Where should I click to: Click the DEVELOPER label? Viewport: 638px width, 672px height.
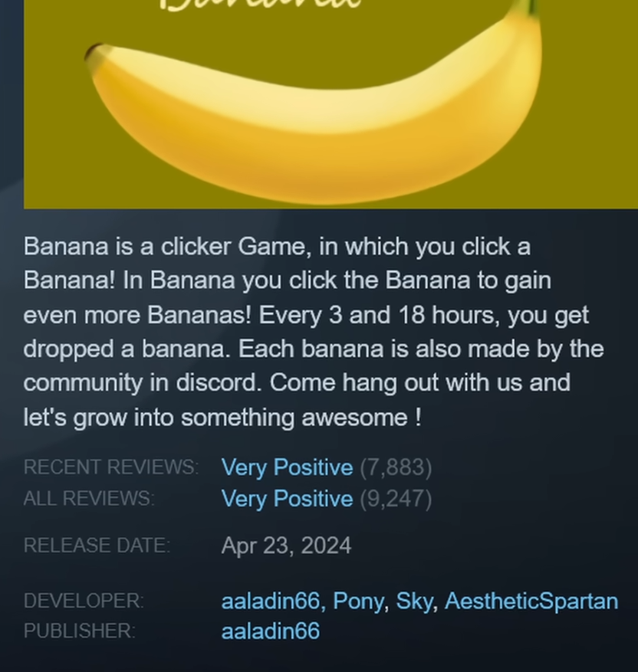point(84,601)
